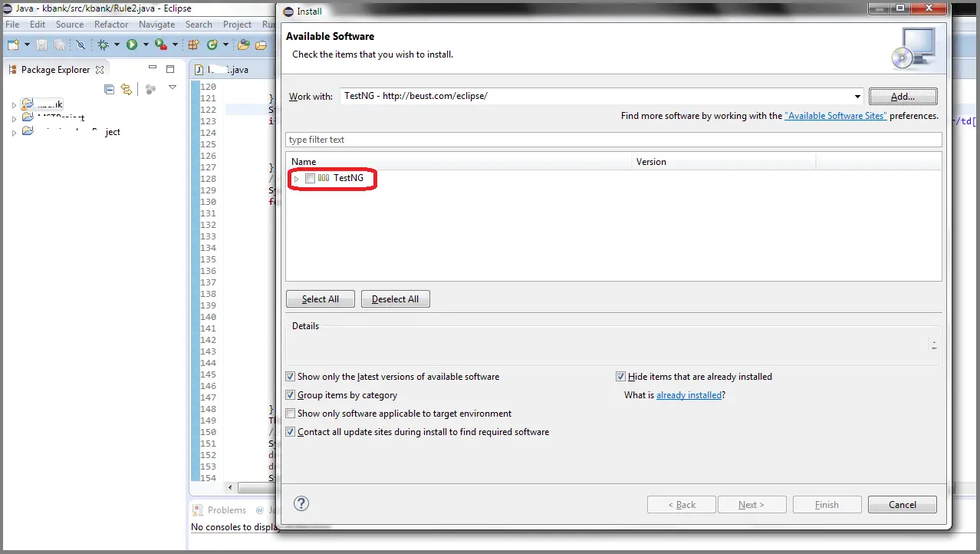Click the Deselect All button
Image resolution: width=980 pixels, height=554 pixels.
396,299
